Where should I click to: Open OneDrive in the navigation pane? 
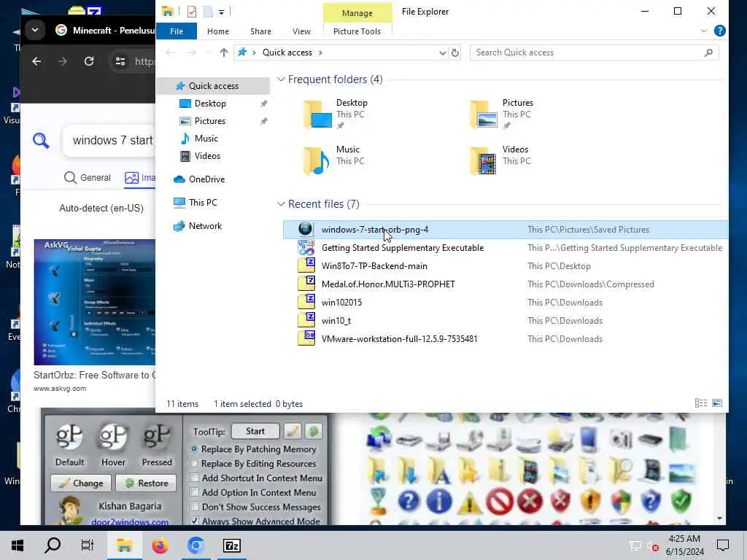coord(206,179)
